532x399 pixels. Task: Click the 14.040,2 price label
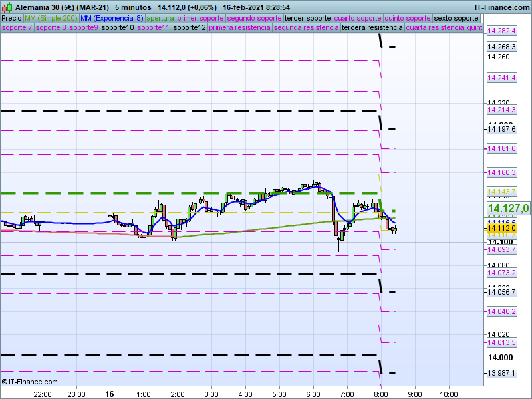(x=501, y=311)
